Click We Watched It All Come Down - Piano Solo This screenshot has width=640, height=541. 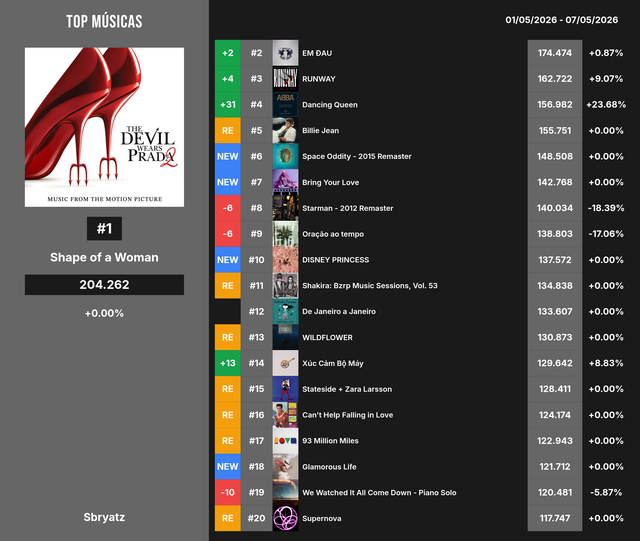point(379,493)
